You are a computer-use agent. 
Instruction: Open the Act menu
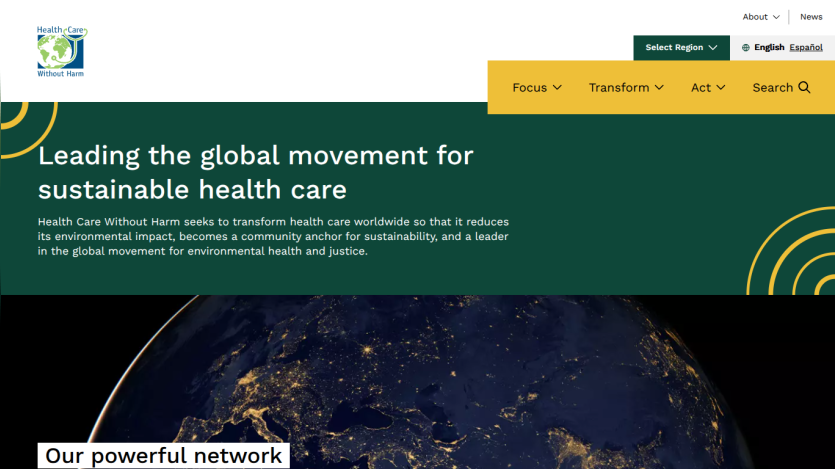(x=708, y=87)
